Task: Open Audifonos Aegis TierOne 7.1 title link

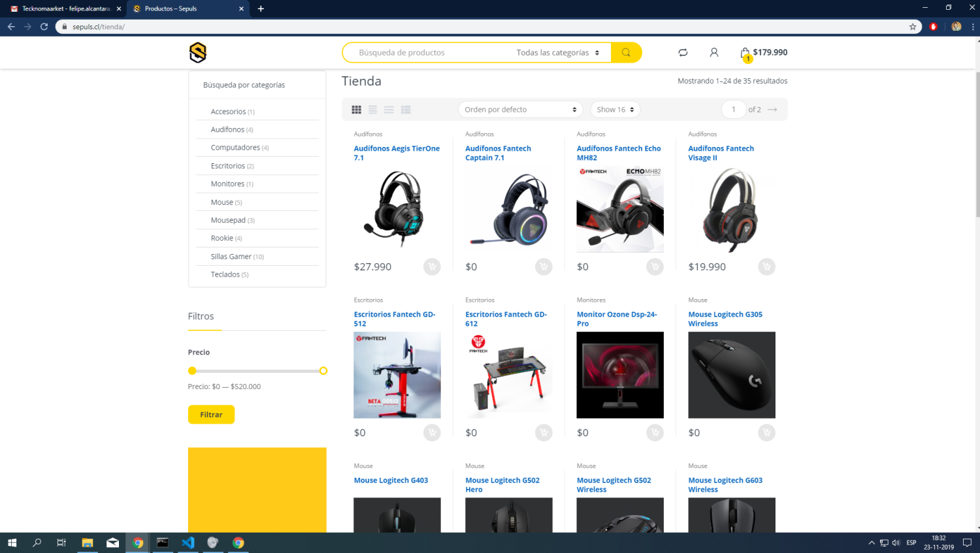Action: coord(397,153)
